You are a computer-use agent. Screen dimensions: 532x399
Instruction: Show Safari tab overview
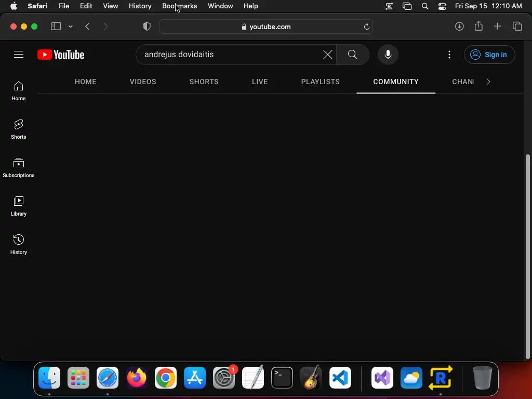[x=517, y=26]
